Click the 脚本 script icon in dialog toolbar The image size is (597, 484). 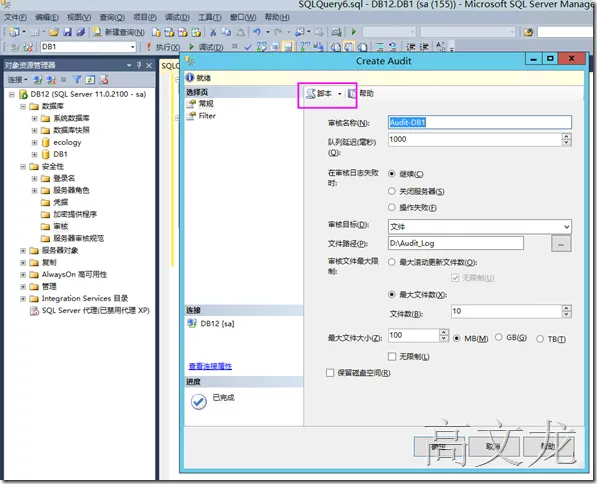[311, 93]
